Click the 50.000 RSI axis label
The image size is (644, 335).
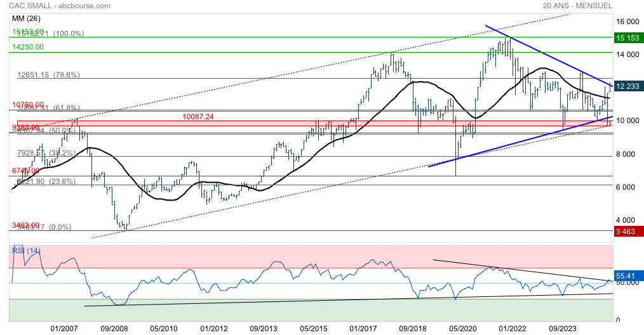point(627,283)
